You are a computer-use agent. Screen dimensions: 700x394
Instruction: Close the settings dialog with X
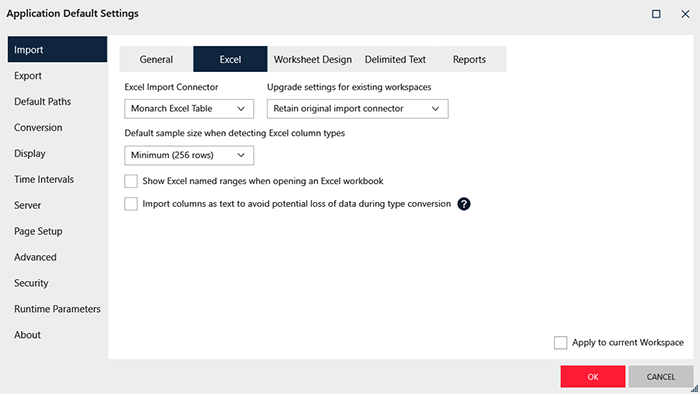coord(685,14)
